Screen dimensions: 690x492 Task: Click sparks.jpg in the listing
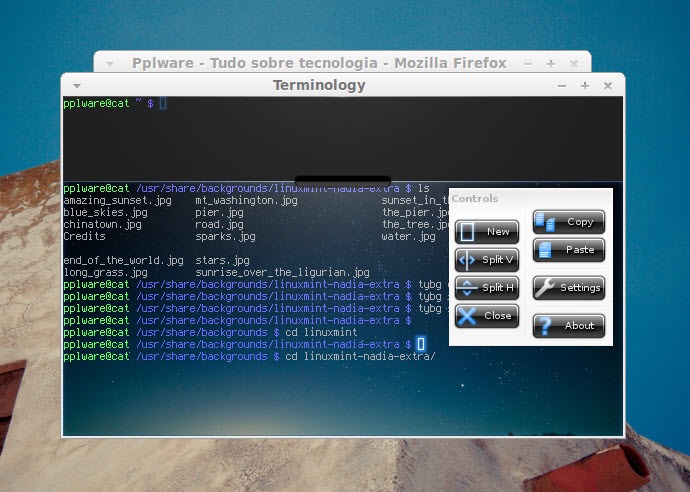(x=225, y=236)
